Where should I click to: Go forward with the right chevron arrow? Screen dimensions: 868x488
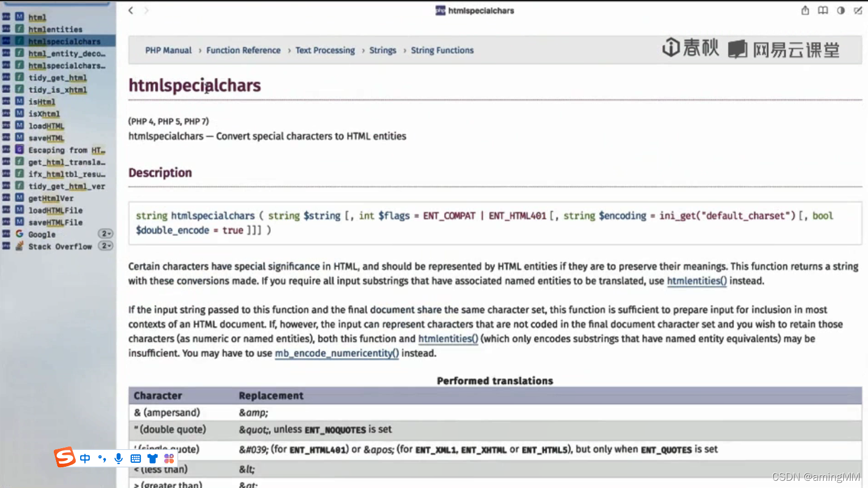point(146,10)
